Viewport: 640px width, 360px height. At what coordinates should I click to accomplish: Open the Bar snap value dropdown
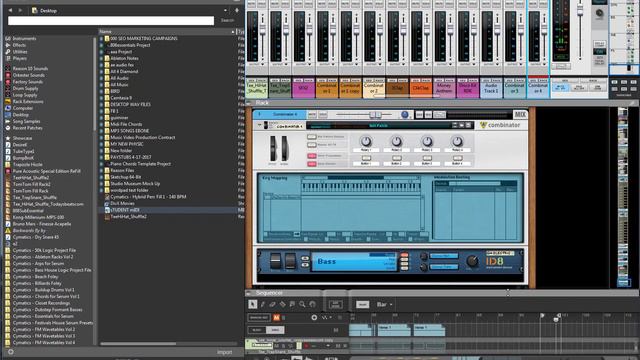click(384, 304)
